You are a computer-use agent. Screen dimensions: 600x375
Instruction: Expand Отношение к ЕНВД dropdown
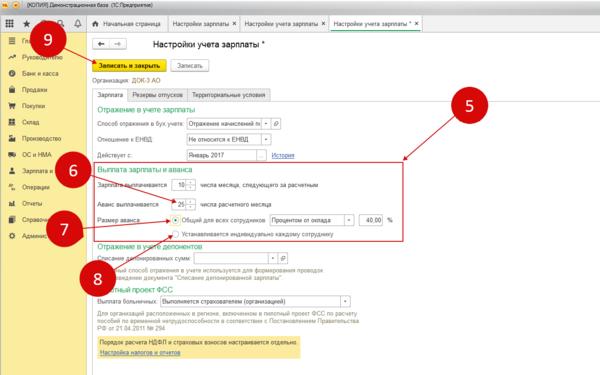[x=266, y=139]
